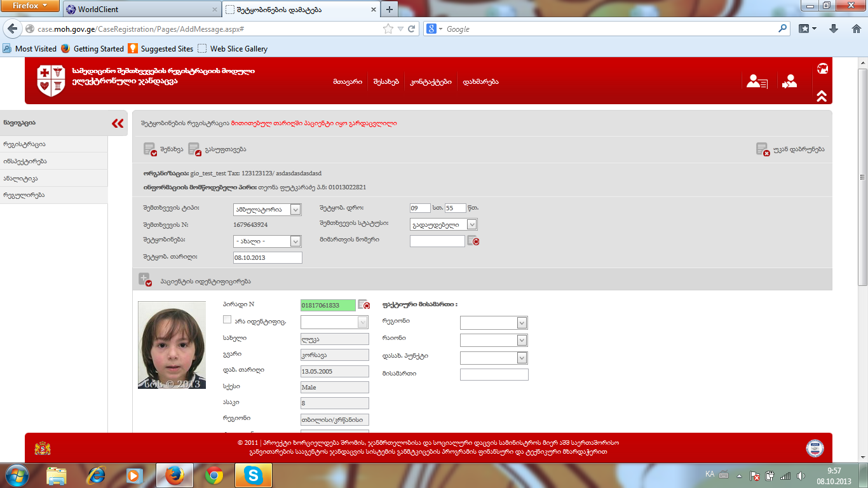Open the user profile card icon in header
Image resolution: width=868 pixels, height=488 pixels.
tap(757, 81)
